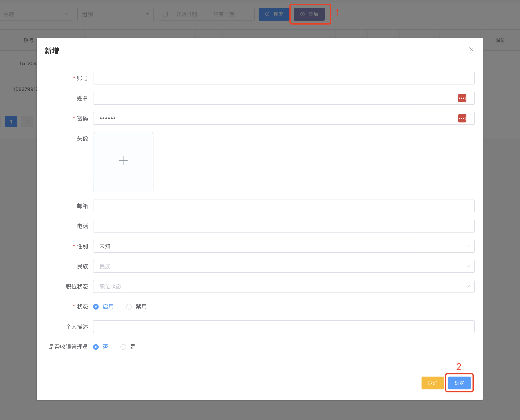Close the 新增 dialog via the X icon
Viewport: 520px width, 420px height.
tap(471, 49)
